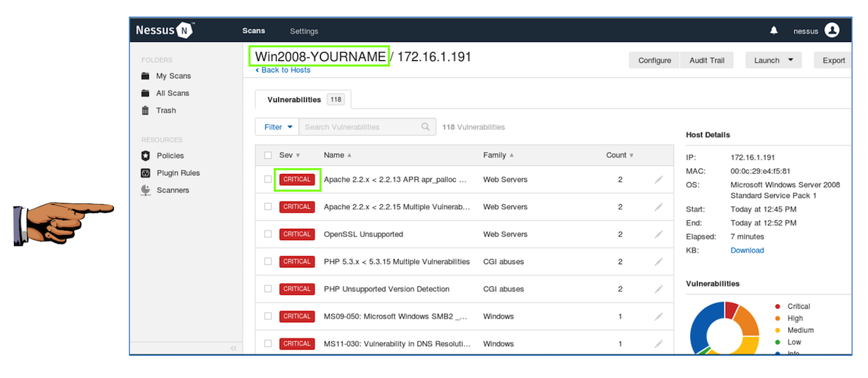Click the Configure button
Viewport: 868px width, 378px height.
(x=654, y=60)
